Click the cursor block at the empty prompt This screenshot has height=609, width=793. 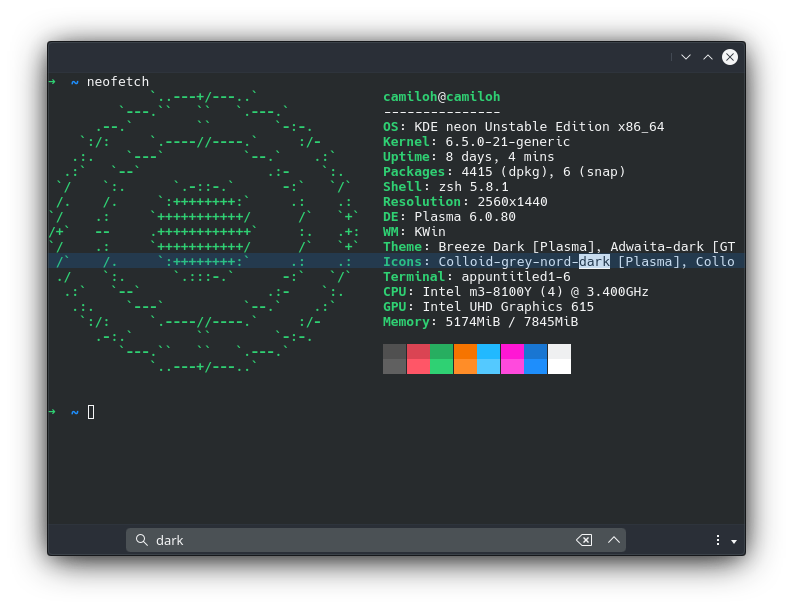(x=91, y=412)
